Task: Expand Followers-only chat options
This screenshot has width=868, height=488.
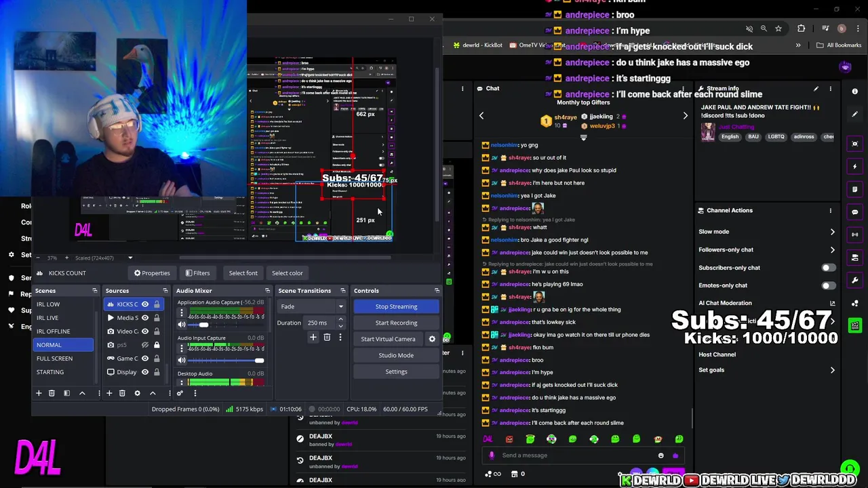Action: [833, 250]
